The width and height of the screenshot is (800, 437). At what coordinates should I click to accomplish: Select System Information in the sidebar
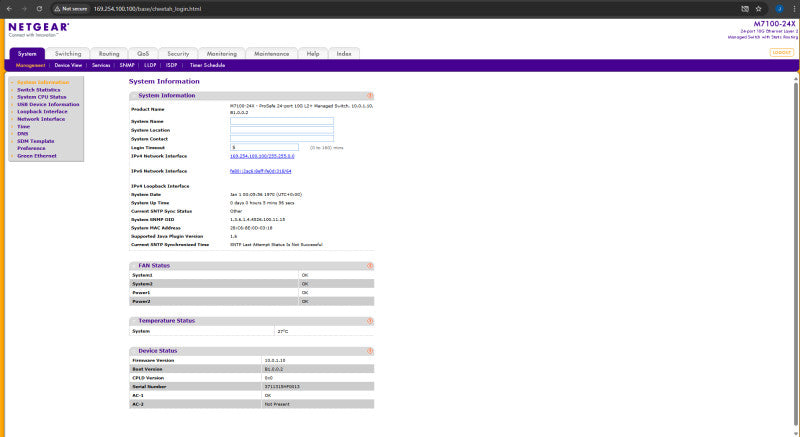pos(43,82)
